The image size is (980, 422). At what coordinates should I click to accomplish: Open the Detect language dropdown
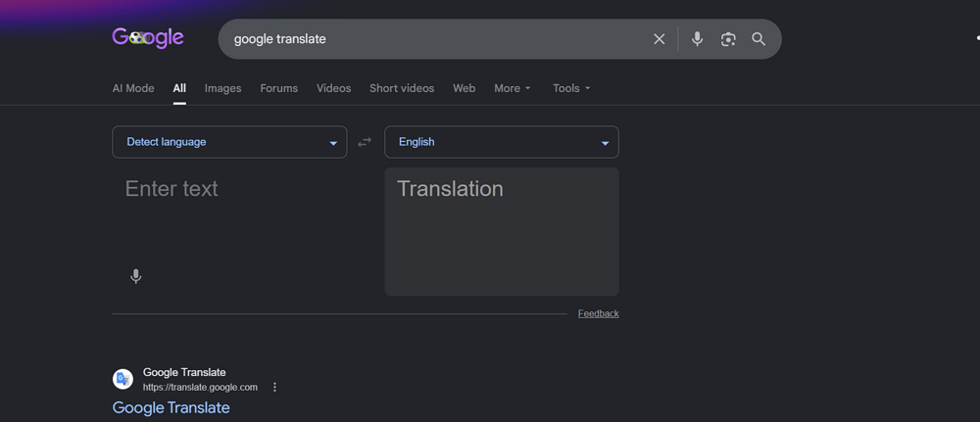click(x=229, y=142)
